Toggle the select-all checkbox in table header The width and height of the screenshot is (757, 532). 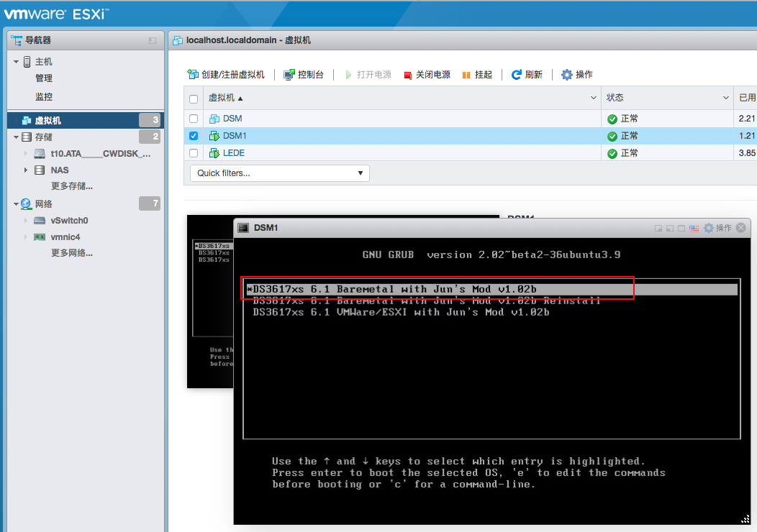[x=194, y=99]
